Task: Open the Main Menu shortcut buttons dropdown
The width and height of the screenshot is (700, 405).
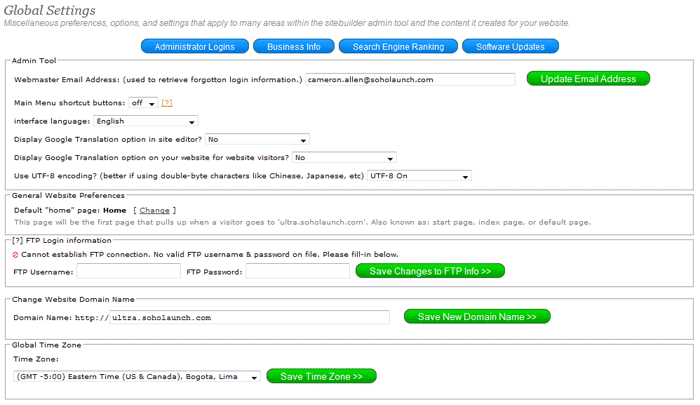Action: coord(143,103)
